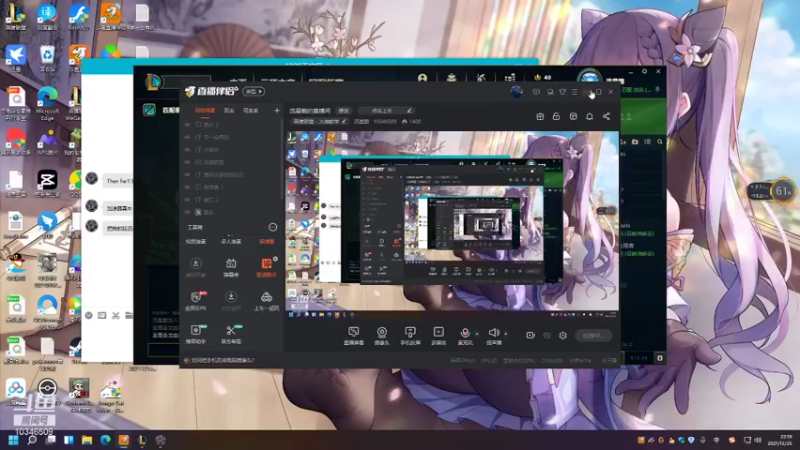Open the gift box icon above the preview
The height and width of the screenshot is (450, 800).
pyautogui.click(x=540, y=116)
